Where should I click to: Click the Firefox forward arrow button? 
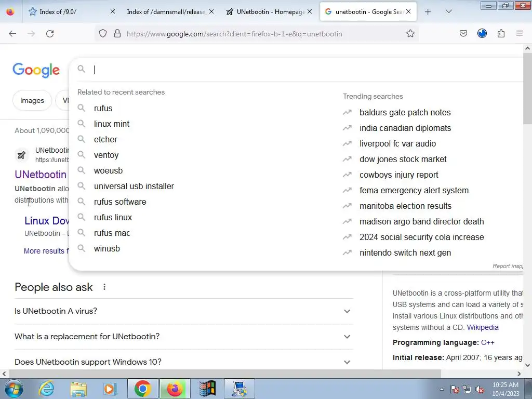(x=31, y=34)
